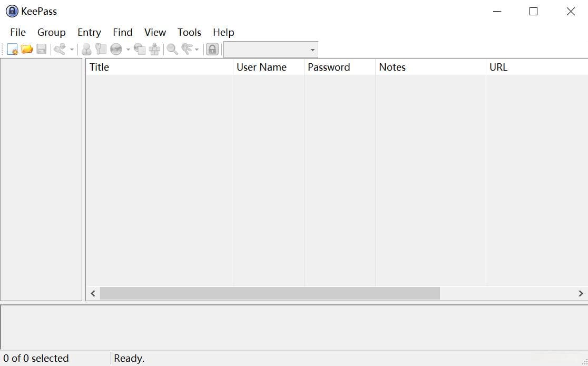The width and height of the screenshot is (588, 366).
Task: Click the Show Entries keys icon
Action: (187, 49)
